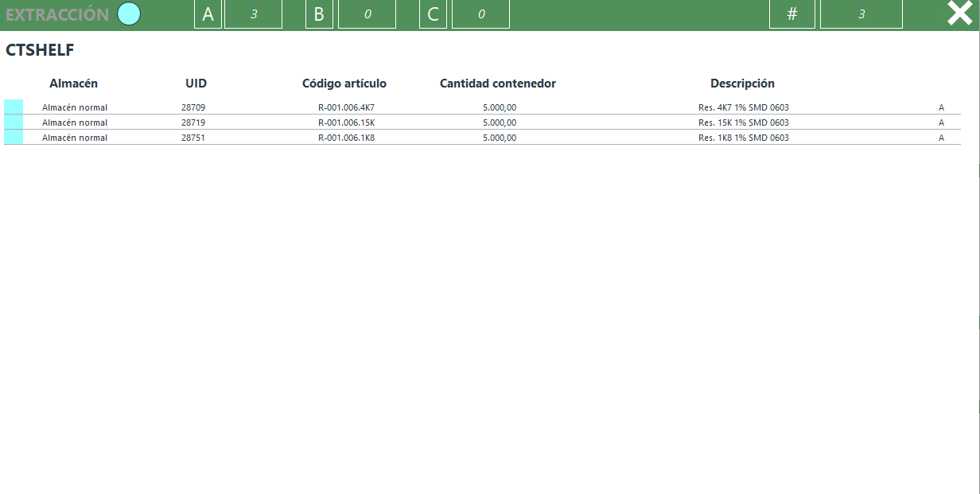Click the A category box
980x494 pixels.
[208, 14]
